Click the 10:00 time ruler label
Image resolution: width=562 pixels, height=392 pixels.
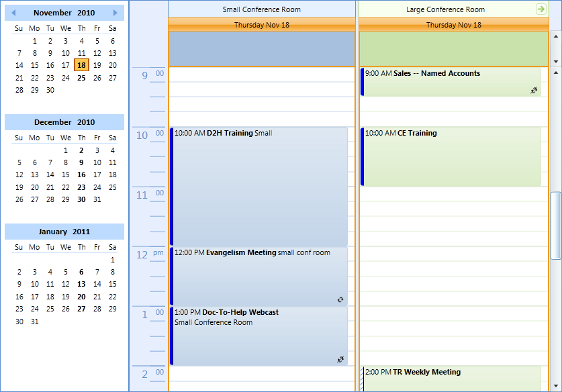point(150,135)
